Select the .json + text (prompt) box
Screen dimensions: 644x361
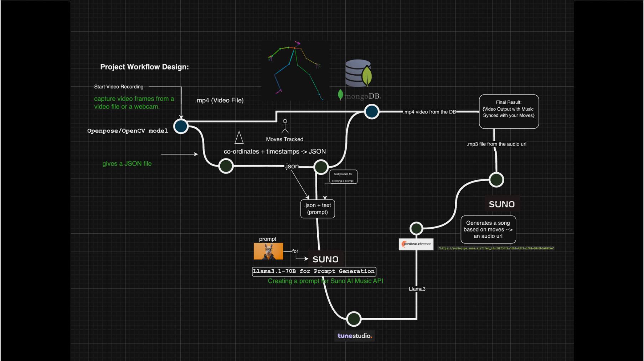(x=318, y=209)
